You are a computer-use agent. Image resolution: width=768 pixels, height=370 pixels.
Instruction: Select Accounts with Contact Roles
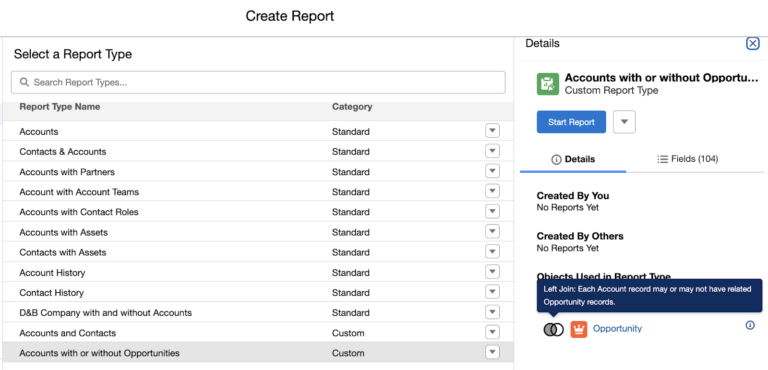click(79, 212)
